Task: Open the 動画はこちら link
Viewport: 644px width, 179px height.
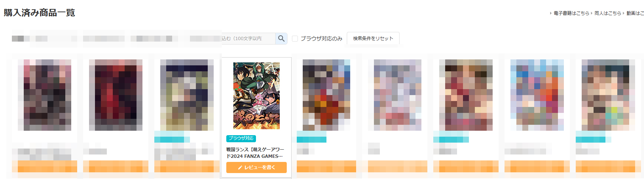Action: [635, 13]
